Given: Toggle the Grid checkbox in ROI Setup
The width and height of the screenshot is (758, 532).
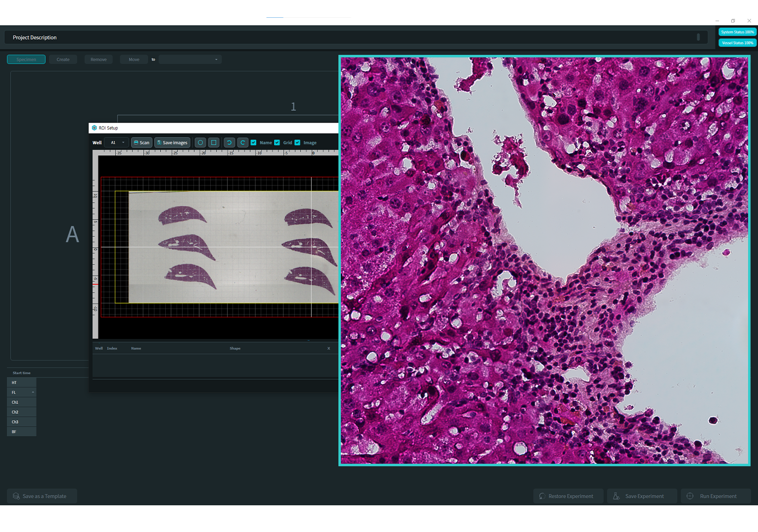Looking at the screenshot, I should tap(277, 142).
